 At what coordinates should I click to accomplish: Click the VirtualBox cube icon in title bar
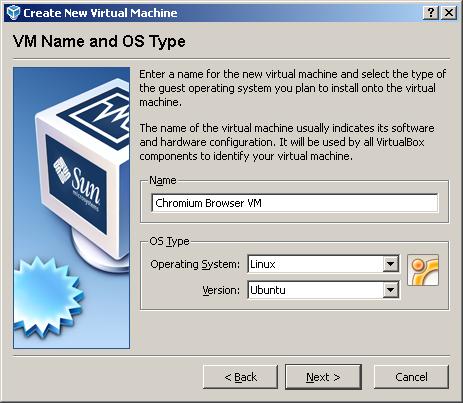(14, 13)
